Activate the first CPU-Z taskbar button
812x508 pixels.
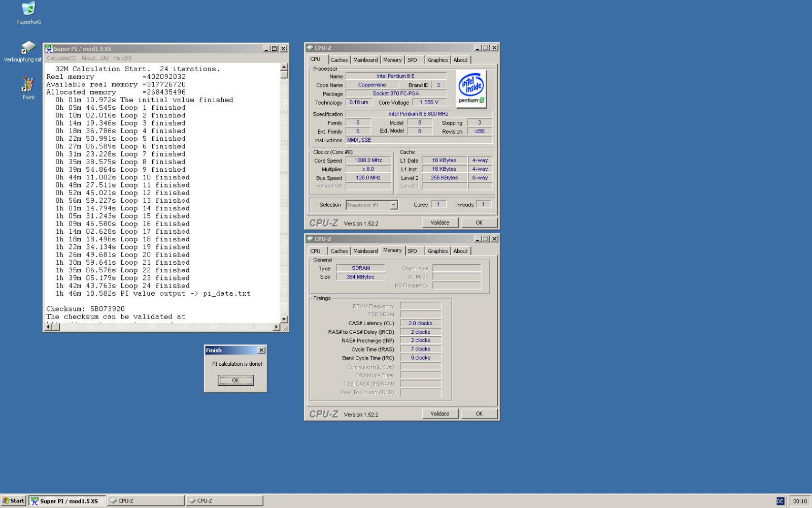[146, 501]
